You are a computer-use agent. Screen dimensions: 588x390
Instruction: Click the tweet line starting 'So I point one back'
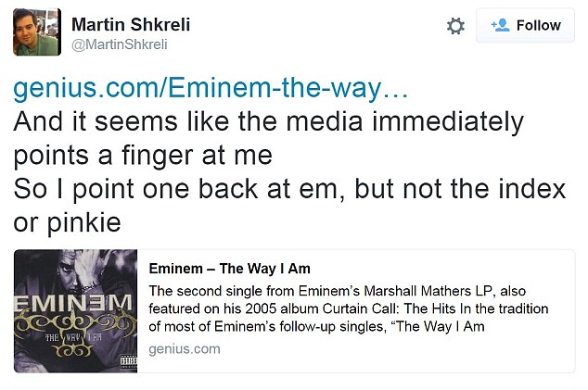(x=289, y=188)
